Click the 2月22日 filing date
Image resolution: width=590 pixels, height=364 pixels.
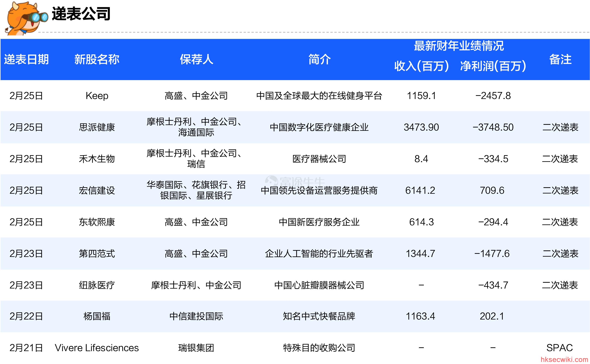pyautogui.click(x=26, y=316)
